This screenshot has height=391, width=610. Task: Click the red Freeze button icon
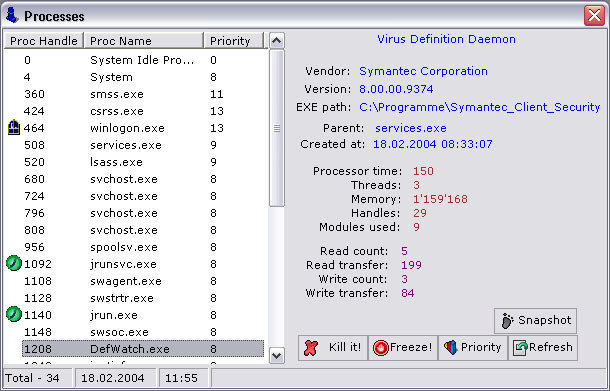380,347
